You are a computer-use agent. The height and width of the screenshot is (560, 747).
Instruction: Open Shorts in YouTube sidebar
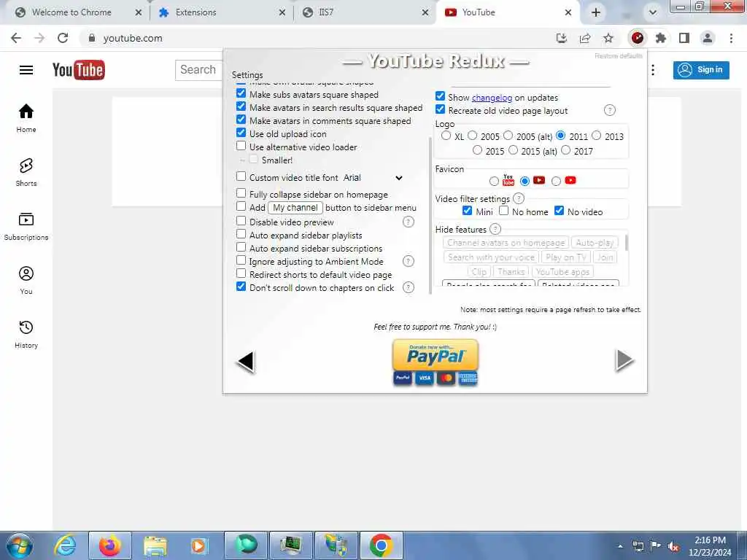tap(26, 172)
